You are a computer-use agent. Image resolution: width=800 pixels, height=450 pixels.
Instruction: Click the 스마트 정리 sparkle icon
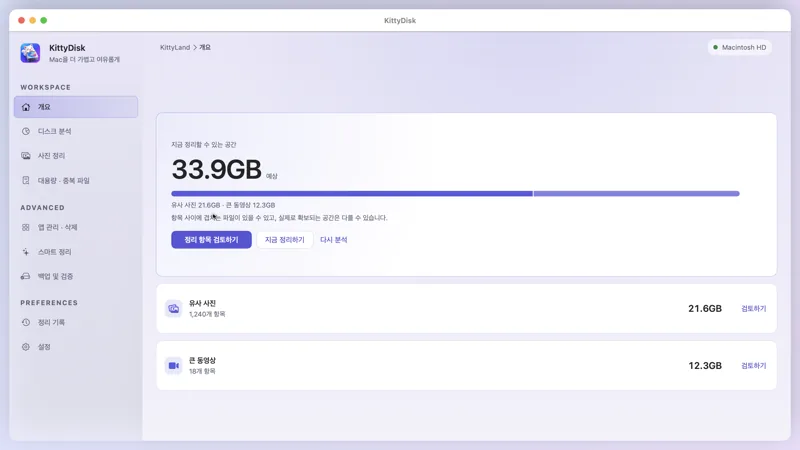(26, 252)
